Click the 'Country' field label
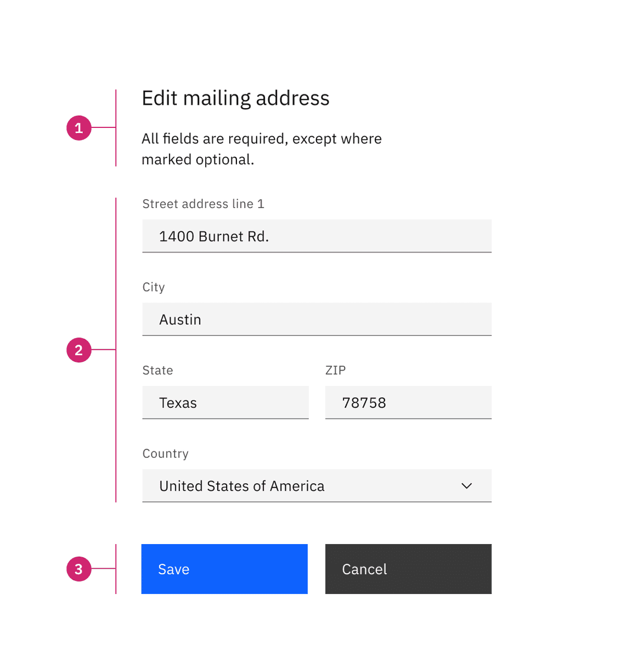632x672 pixels. [x=165, y=453]
